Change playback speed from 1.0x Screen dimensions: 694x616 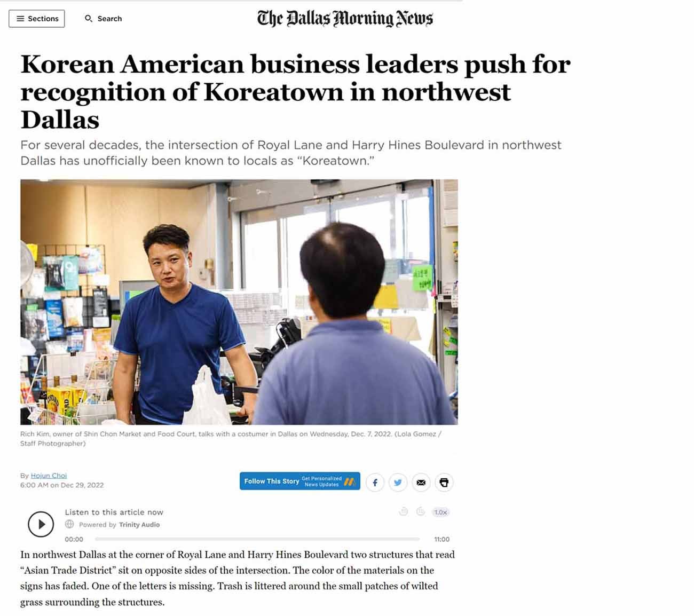click(440, 512)
